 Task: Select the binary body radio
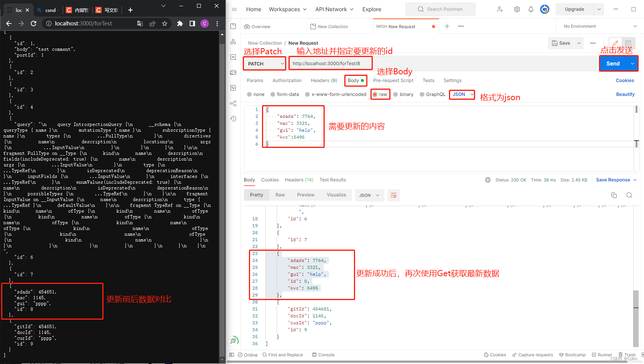[395, 94]
